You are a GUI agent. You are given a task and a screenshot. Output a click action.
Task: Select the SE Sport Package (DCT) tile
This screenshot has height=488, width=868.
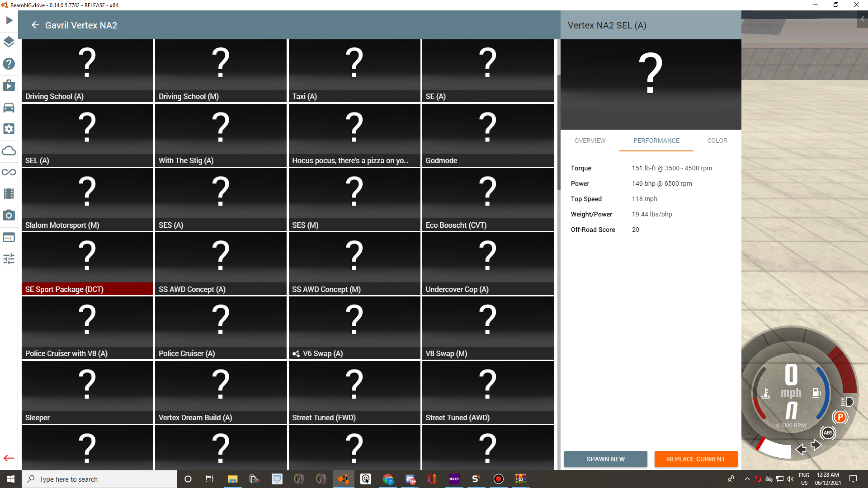click(87, 263)
